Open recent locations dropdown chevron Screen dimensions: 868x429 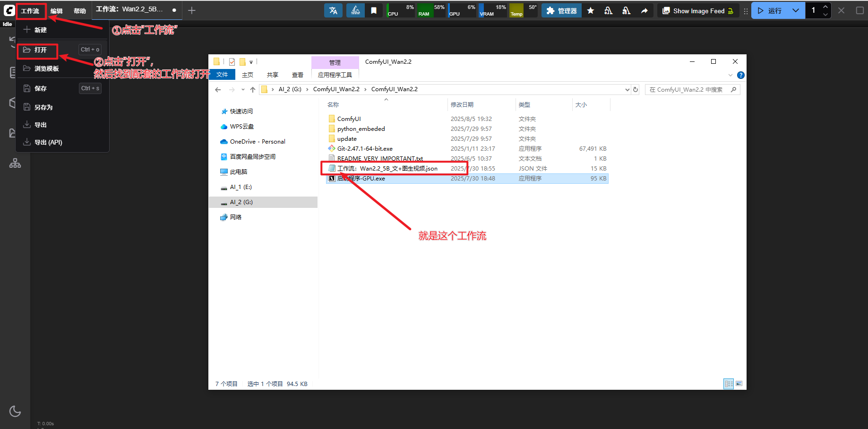pos(243,89)
